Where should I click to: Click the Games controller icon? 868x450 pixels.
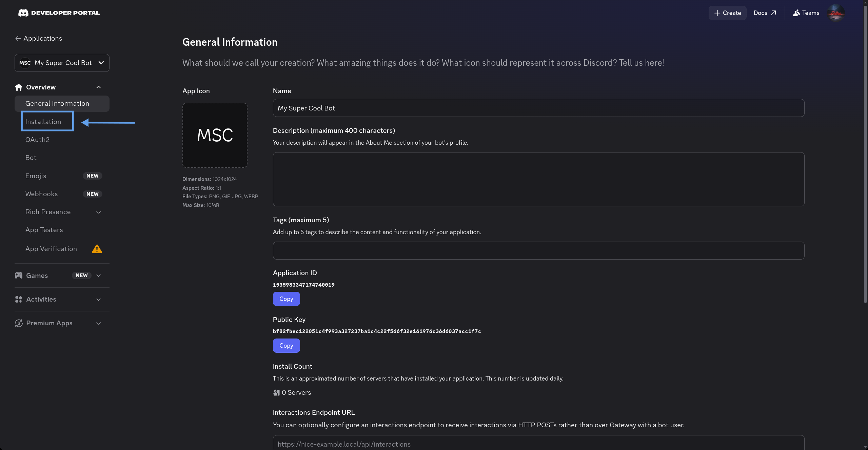click(19, 275)
